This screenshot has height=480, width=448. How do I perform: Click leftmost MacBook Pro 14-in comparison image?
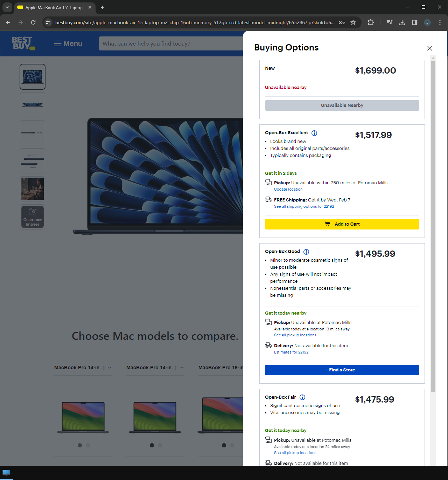[x=83, y=417]
